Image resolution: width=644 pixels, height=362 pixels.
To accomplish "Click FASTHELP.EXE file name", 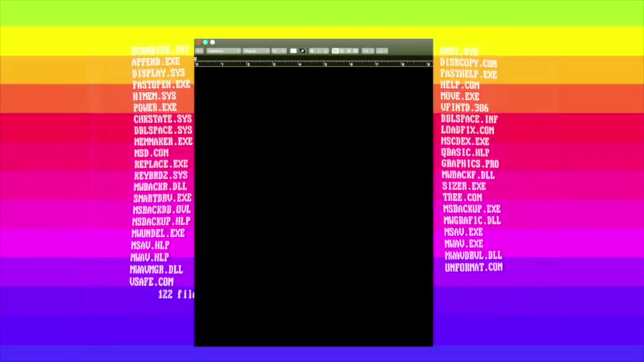I will coord(469,74).
